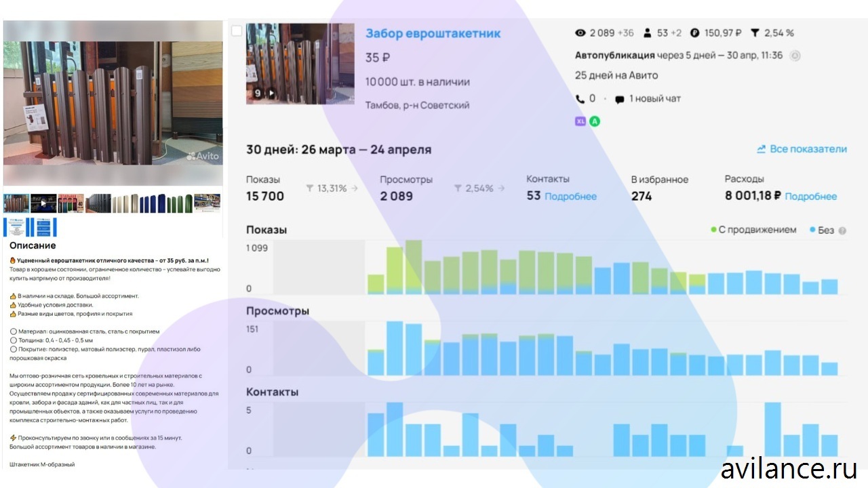Viewport: 868px width, 488px height.
Task: Select the green pickets gallery thumbnail
Action: pos(180,203)
